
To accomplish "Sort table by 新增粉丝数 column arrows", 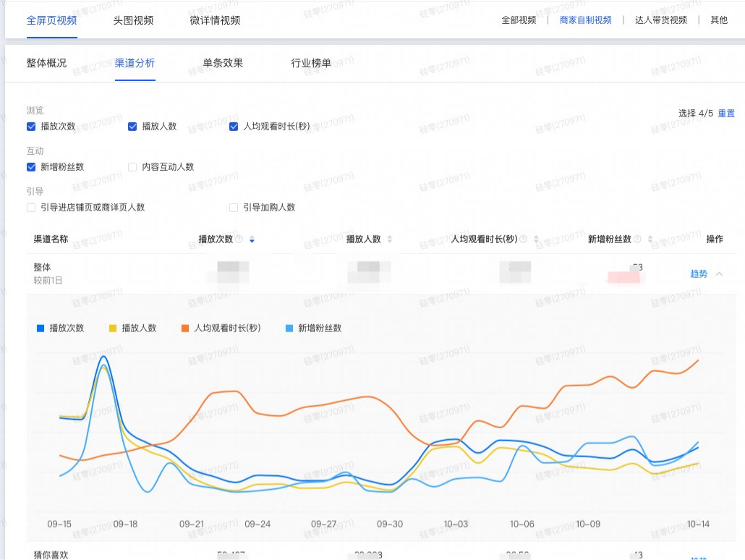I will (x=650, y=239).
